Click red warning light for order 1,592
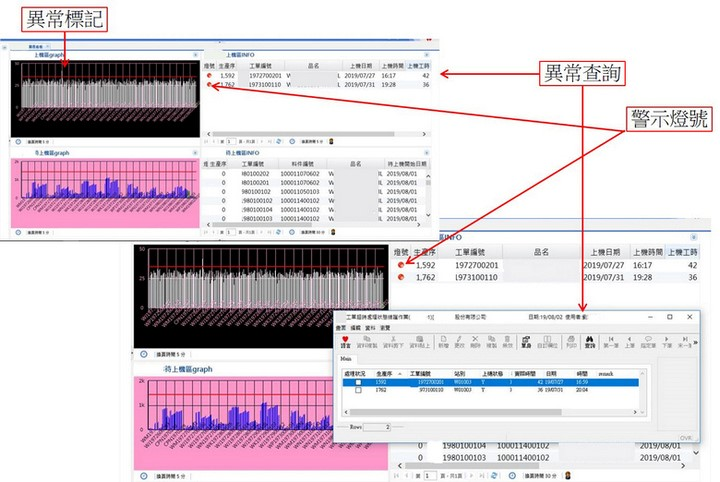The height and width of the screenshot is (482, 720). tap(403, 266)
